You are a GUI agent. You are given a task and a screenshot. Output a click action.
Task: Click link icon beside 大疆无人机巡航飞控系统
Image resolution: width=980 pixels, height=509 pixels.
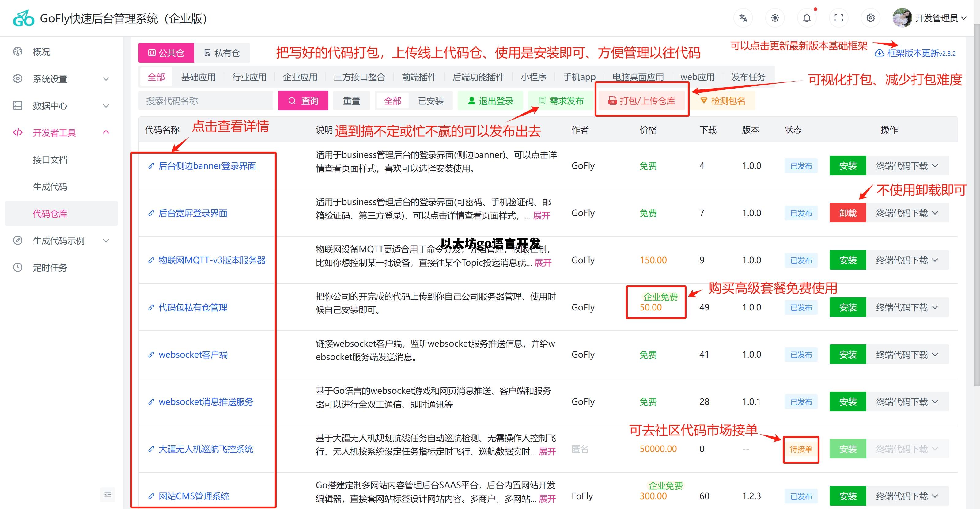tap(151, 449)
